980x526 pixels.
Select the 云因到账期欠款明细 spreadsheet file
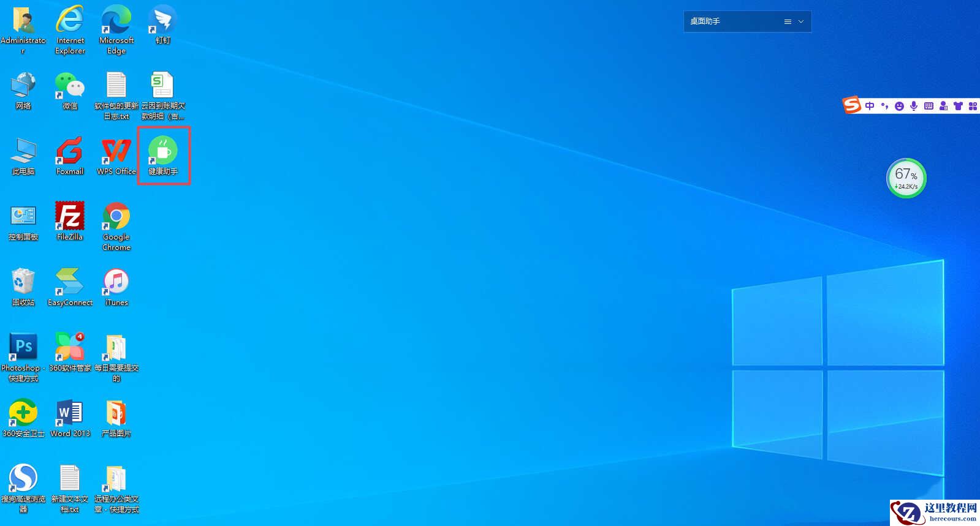click(162, 86)
